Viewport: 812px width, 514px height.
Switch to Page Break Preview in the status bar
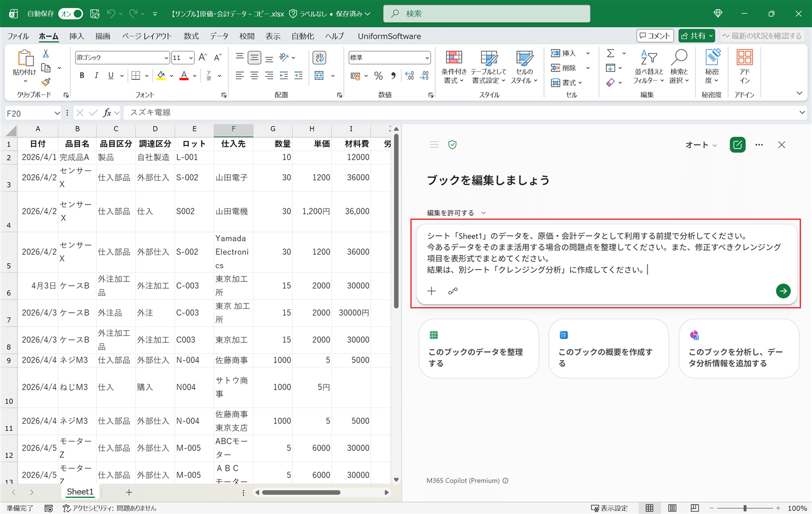(695, 508)
